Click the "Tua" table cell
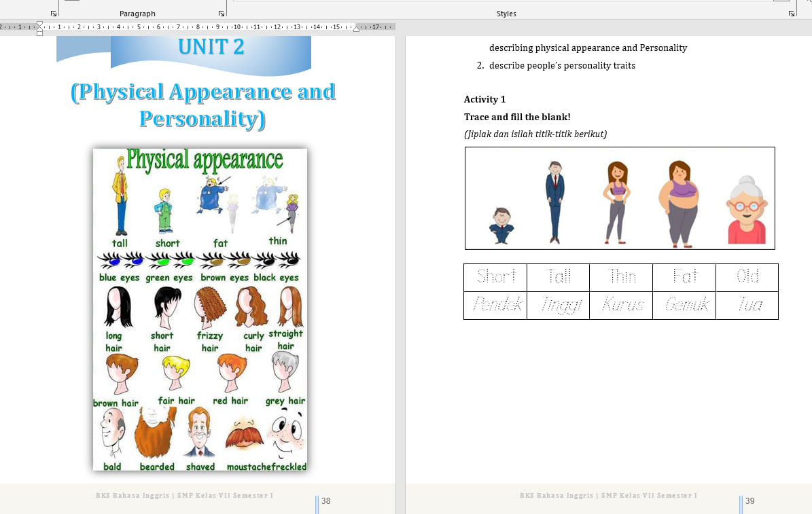The image size is (812, 514). coord(747,306)
